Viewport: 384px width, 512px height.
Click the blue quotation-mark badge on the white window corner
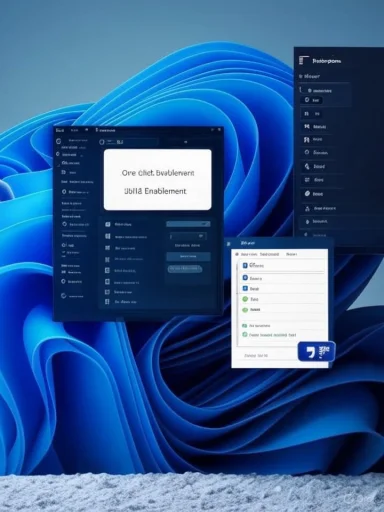point(316,351)
